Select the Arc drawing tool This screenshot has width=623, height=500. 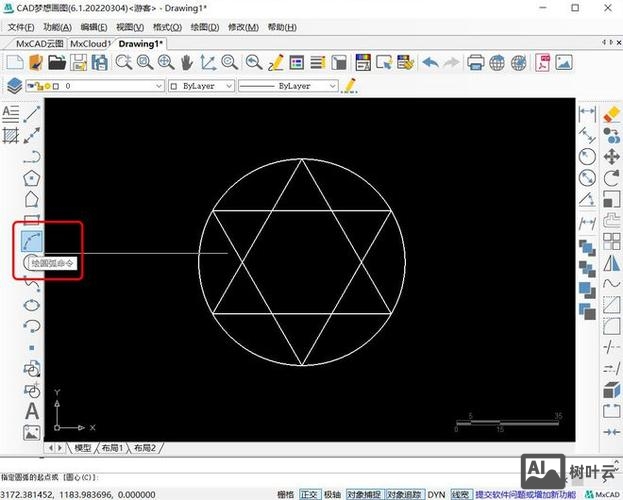click(x=32, y=241)
